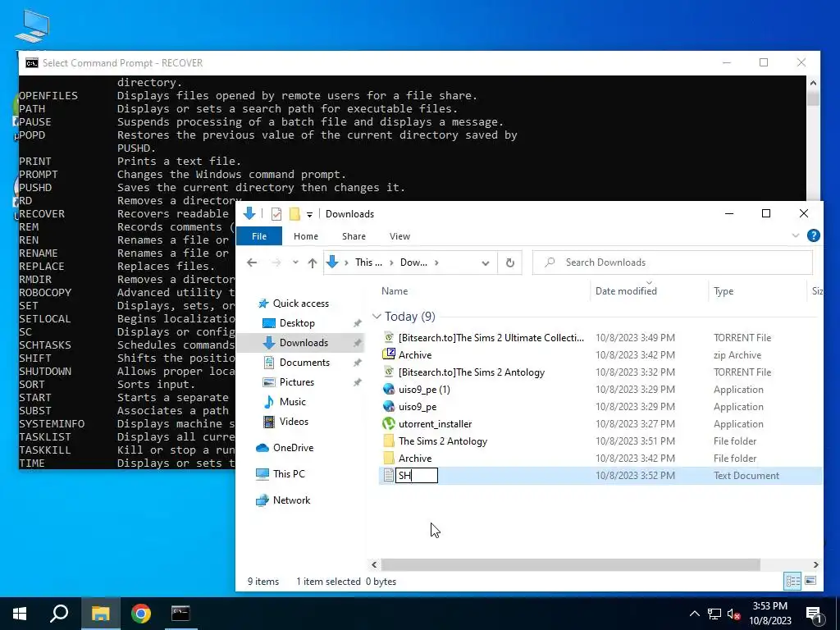The width and height of the screenshot is (840, 630).
Task: Switch to details view layout button
Action: coord(793,581)
